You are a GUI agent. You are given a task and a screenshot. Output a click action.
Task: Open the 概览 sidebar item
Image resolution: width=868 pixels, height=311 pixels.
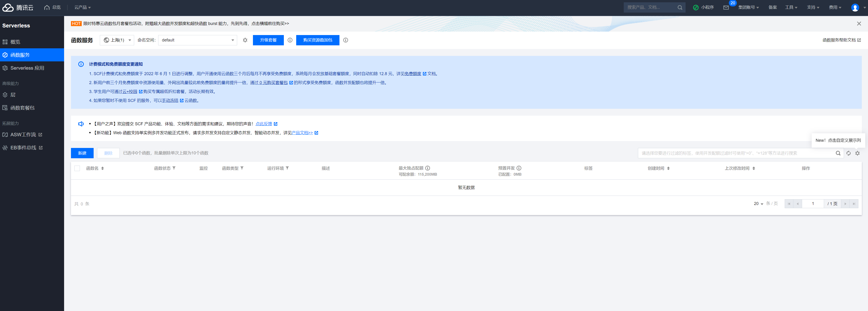(32, 42)
